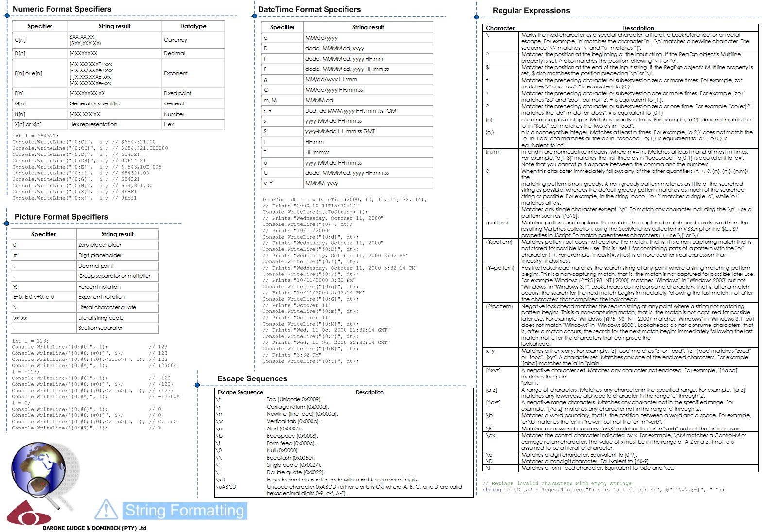Screen dimensions: 762x532
Task: Click the 'Percent notation' cell
Action: tap(117, 287)
